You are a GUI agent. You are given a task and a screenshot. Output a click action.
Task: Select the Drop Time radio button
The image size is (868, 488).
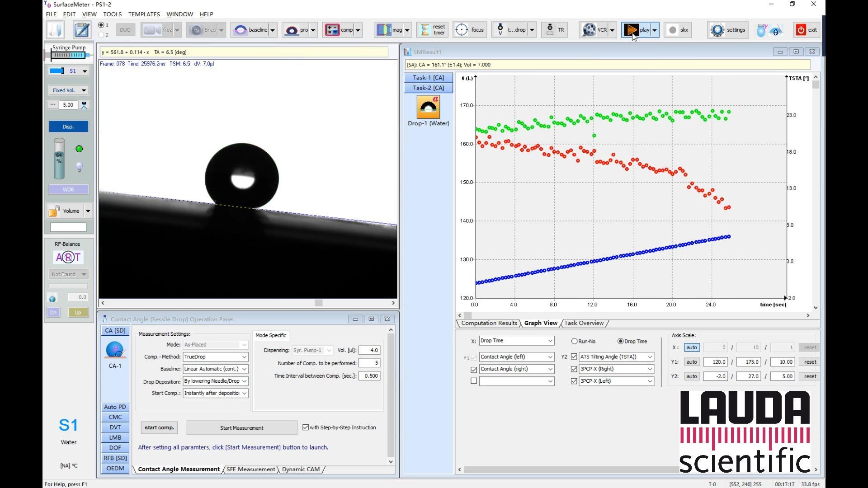tap(620, 341)
